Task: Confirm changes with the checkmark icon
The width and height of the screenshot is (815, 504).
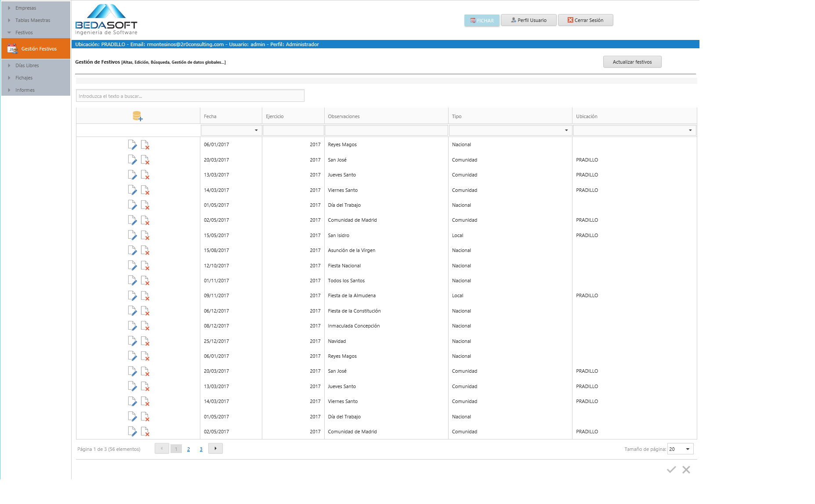Action: (x=671, y=470)
